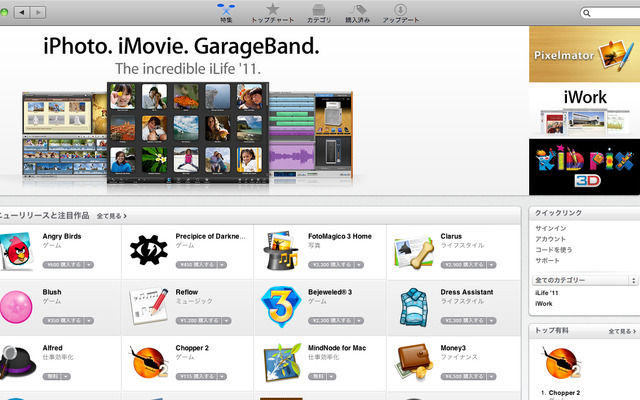Click the Angry Birds app icon
The height and width of the screenshot is (400, 640).
(16, 251)
